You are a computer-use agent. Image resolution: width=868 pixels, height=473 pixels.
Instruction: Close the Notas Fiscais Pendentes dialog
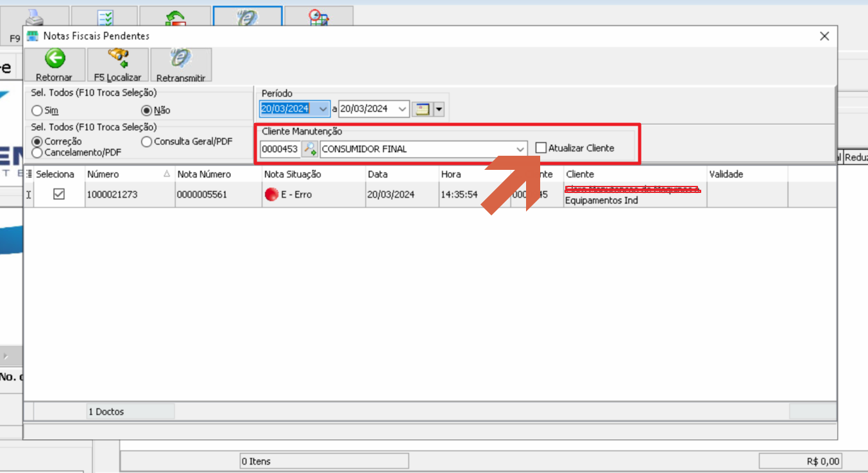[x=824, y=37]
